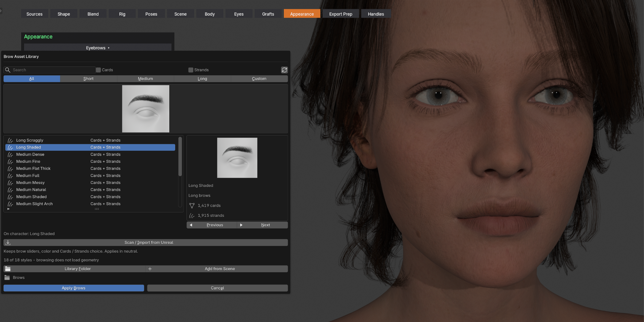Click the brow icon beside Medium Fine

click(x=10, y=161)
